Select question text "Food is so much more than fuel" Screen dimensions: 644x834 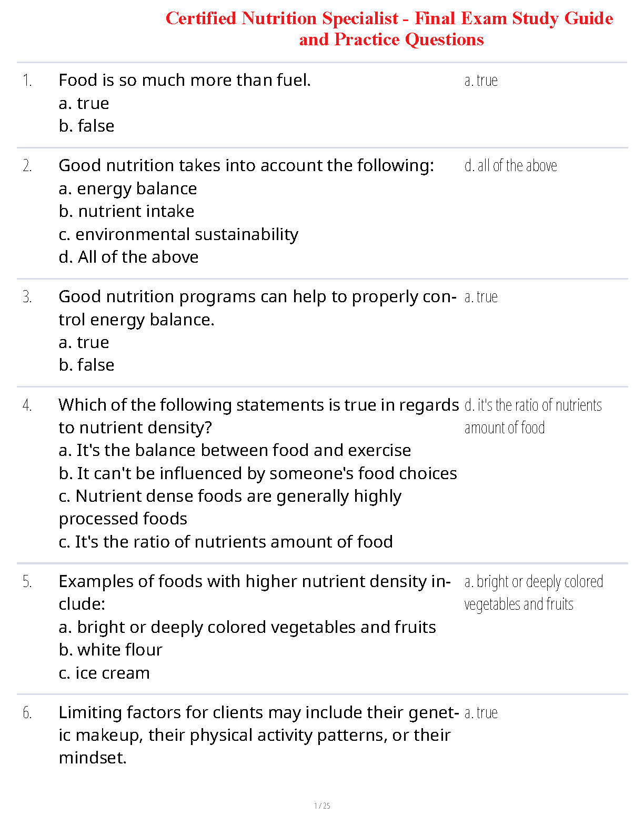coord(184,80)
